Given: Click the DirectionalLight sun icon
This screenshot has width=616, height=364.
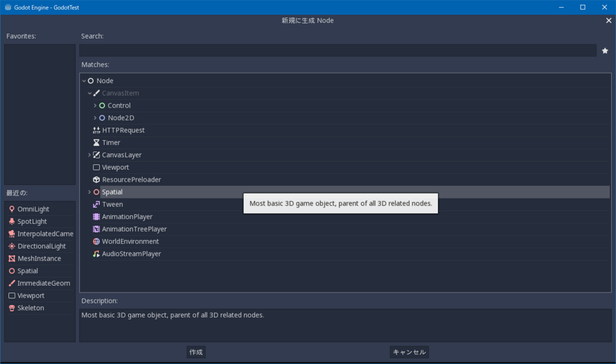Looking at the screenshot, I should pos(12,246).
